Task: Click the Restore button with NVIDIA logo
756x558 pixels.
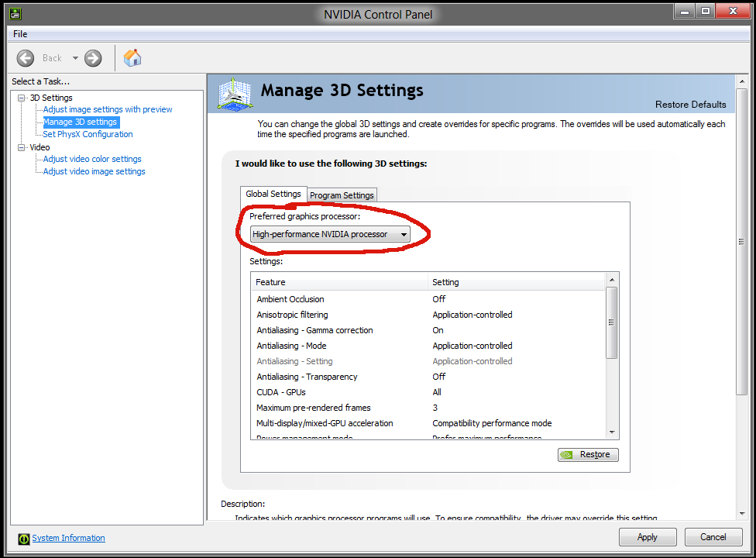Action: [x=588, y=454]
